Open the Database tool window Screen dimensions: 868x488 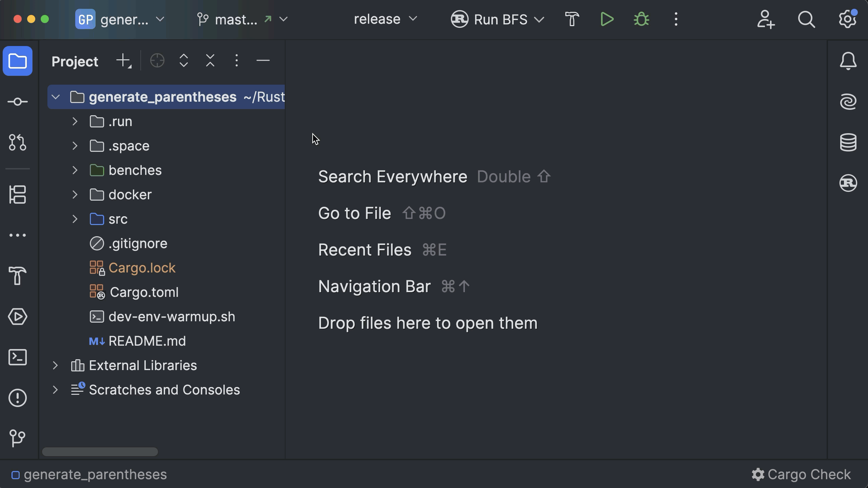pyautogui.click(x=848, y=142)
